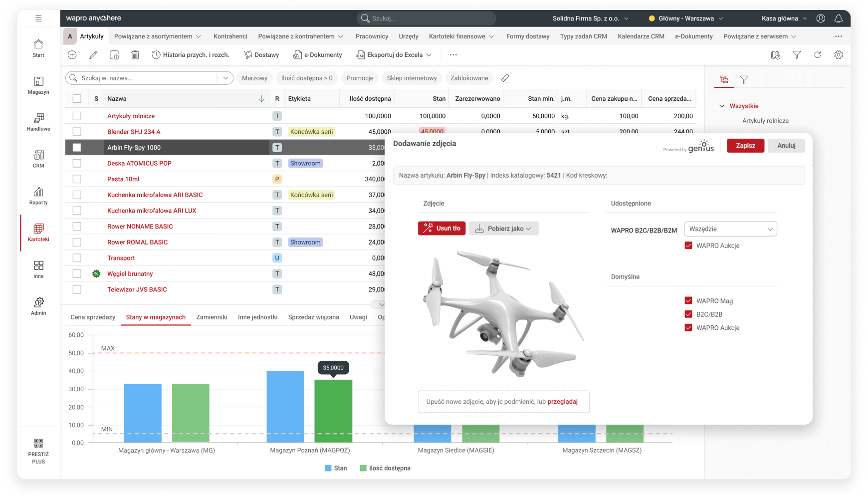Open the notifications bell icon
The image size is (868, 497).
(x=839, y=18)
